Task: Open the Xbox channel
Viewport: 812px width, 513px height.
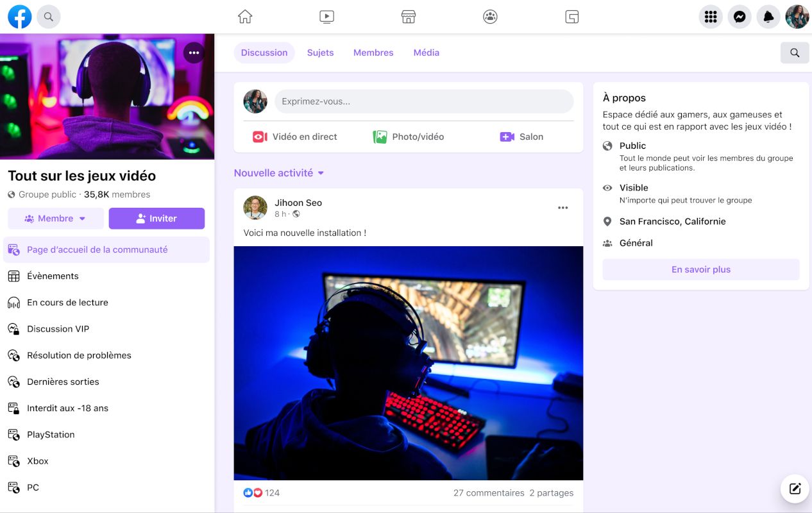Action: coord(106,460)
